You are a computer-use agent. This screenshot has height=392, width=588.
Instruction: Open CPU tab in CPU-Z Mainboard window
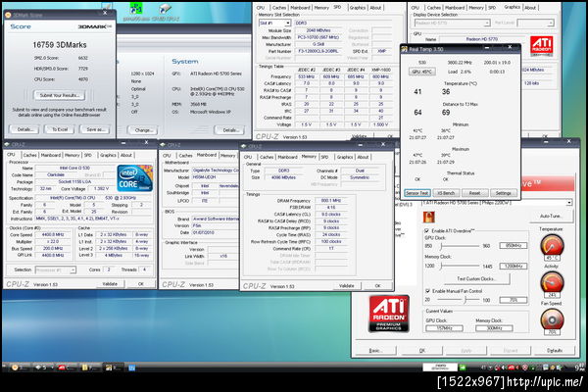(x=167, y=155)
